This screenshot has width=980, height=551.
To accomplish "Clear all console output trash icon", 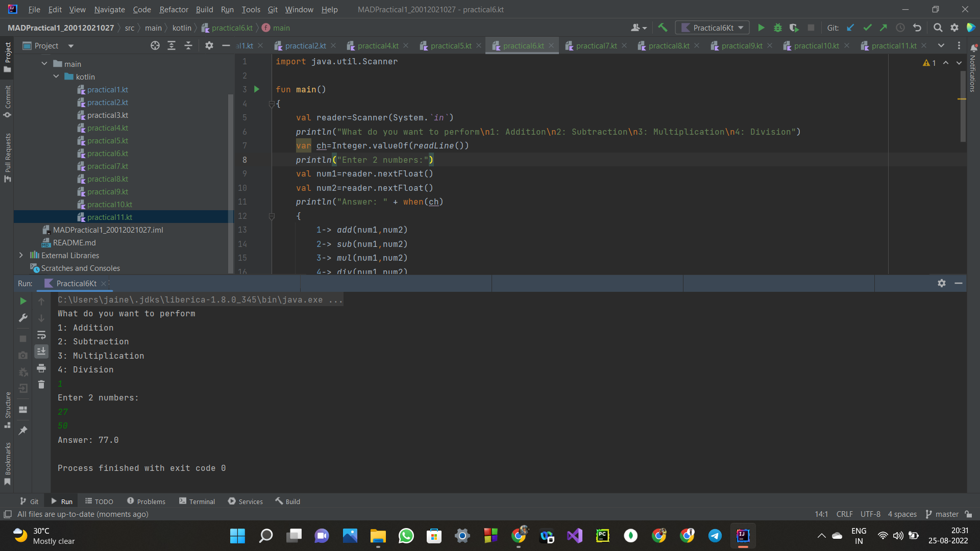I will [41, 384].
